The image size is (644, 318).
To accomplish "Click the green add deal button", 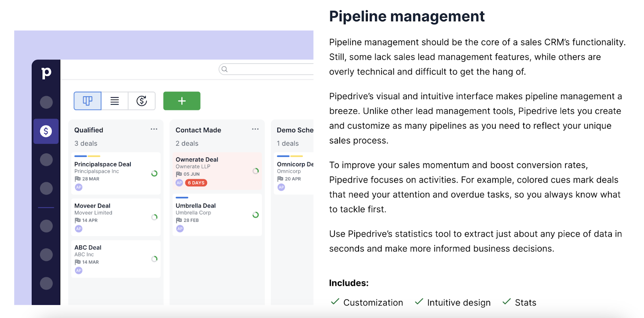I will point(182,101).
